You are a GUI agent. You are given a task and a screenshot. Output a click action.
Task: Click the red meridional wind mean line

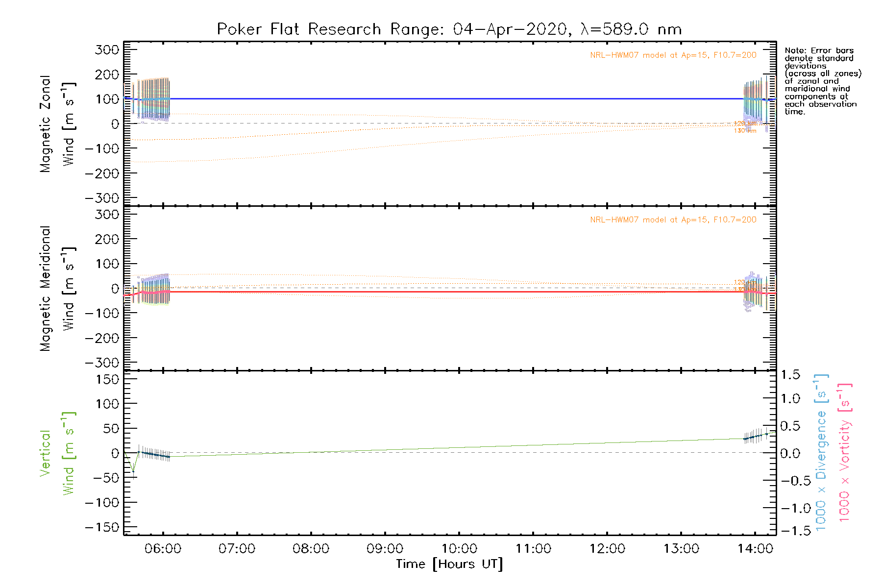coord(451,292)
